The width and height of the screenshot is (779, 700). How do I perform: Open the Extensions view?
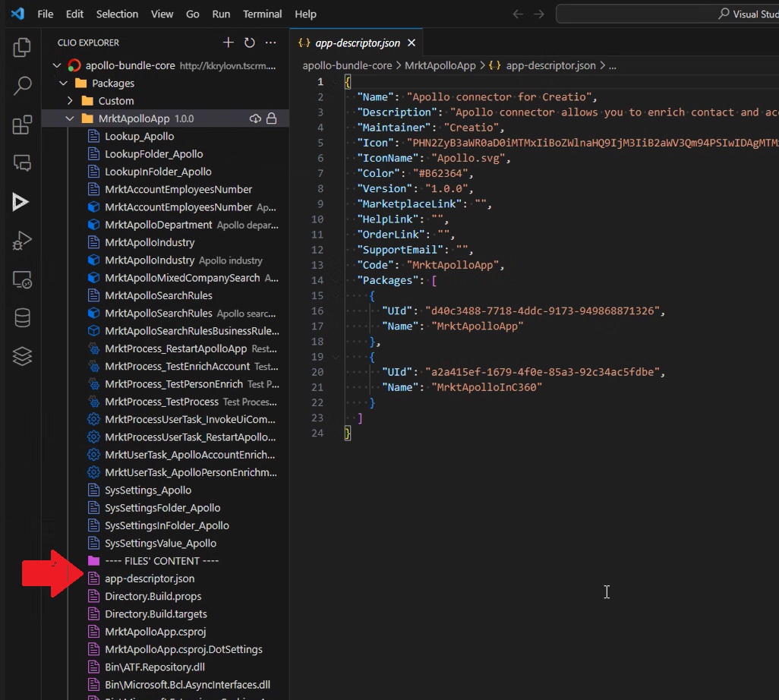click(21, 124)
